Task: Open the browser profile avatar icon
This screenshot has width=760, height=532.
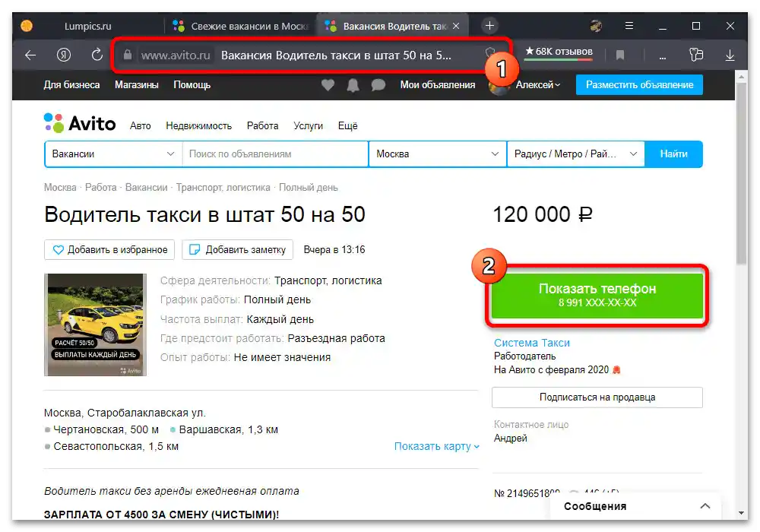Action: coord(596,26)
